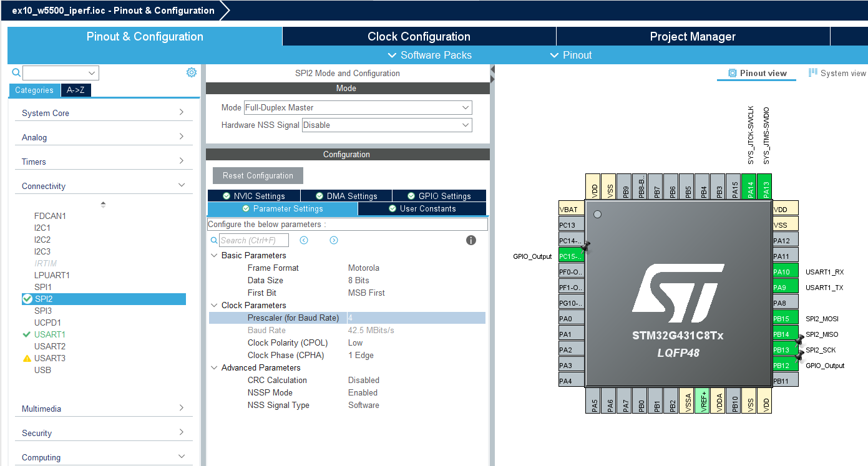Switch to A->Z list tab
This screenshot has height=466, width=868.
[x=76, y=90]
